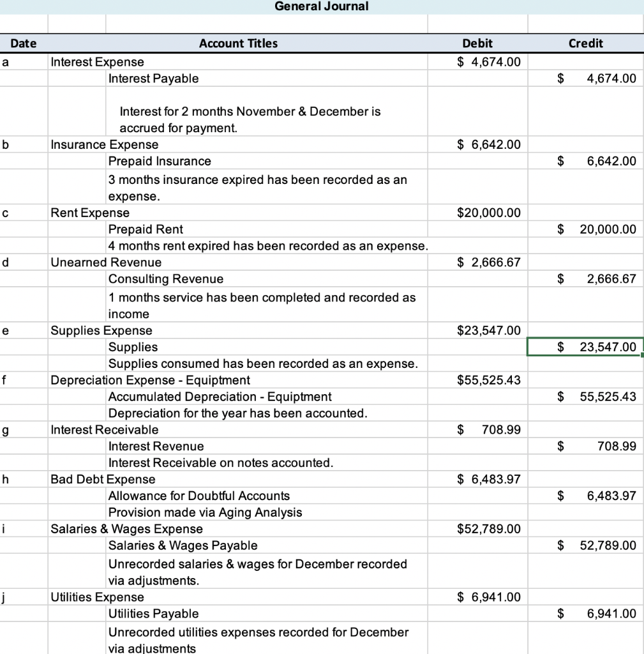This screenshot has height=654, width=644.
Task: Select the Debit column header
Action: tap(477, 43)
